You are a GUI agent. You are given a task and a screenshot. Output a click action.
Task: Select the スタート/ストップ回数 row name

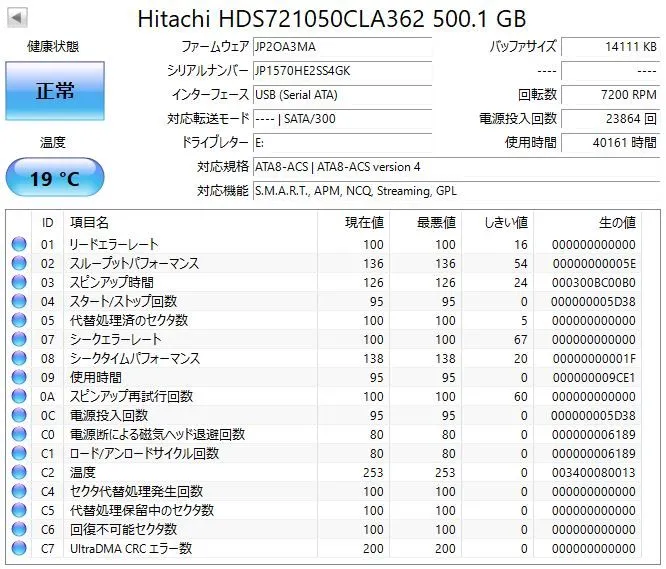tap(123, 301)
